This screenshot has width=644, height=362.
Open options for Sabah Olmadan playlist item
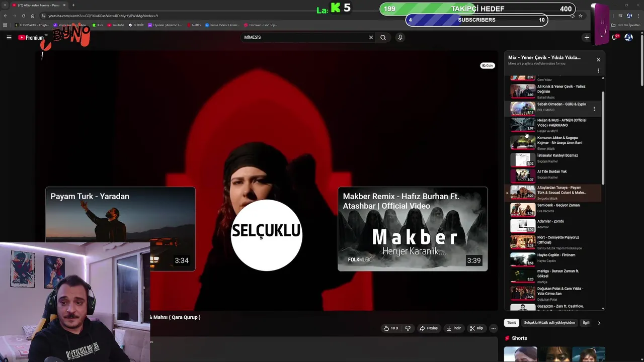click(x=594, y=109)
